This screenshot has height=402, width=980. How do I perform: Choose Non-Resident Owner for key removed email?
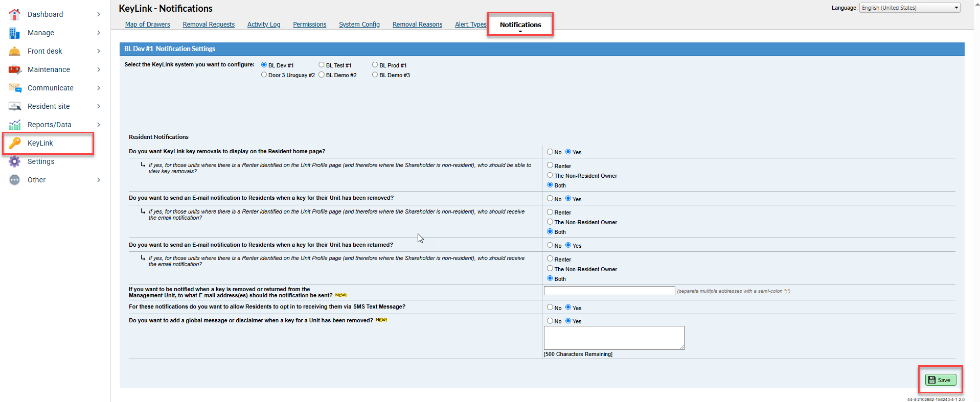pyautogui.click(x=550, y=222)
